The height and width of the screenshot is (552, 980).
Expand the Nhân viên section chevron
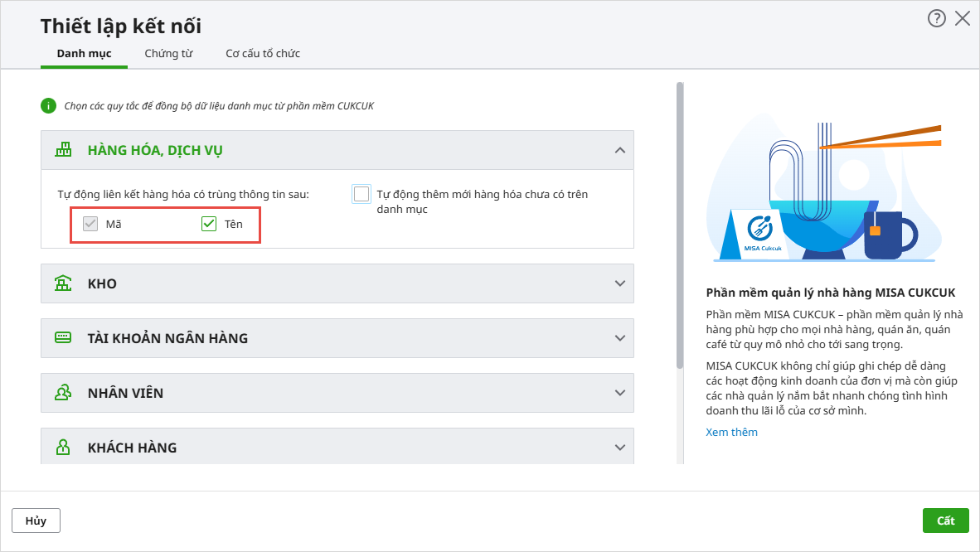click(x=619, y=393)
